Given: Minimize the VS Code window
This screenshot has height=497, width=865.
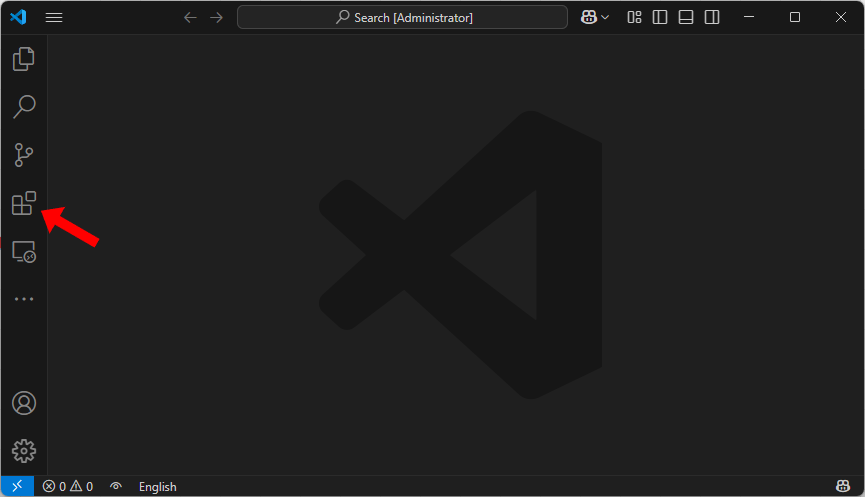Looking at the screenshot, I should (749, 17).
